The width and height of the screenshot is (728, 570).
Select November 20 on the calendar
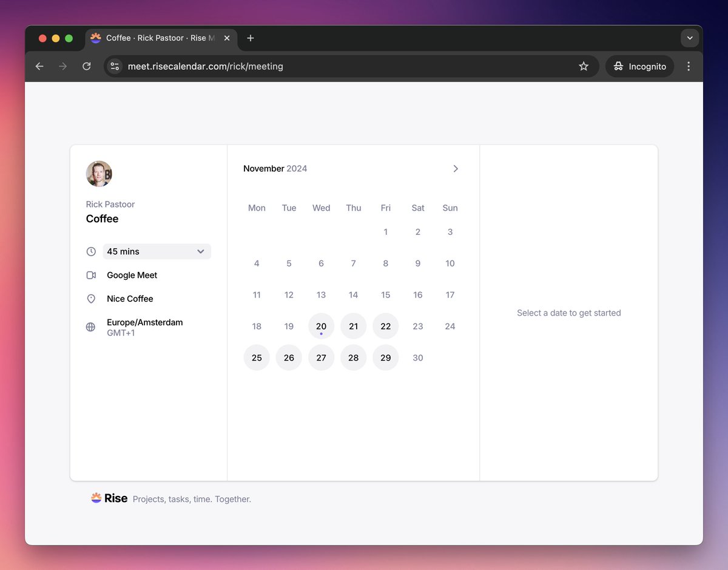click(x=321, y=326)
